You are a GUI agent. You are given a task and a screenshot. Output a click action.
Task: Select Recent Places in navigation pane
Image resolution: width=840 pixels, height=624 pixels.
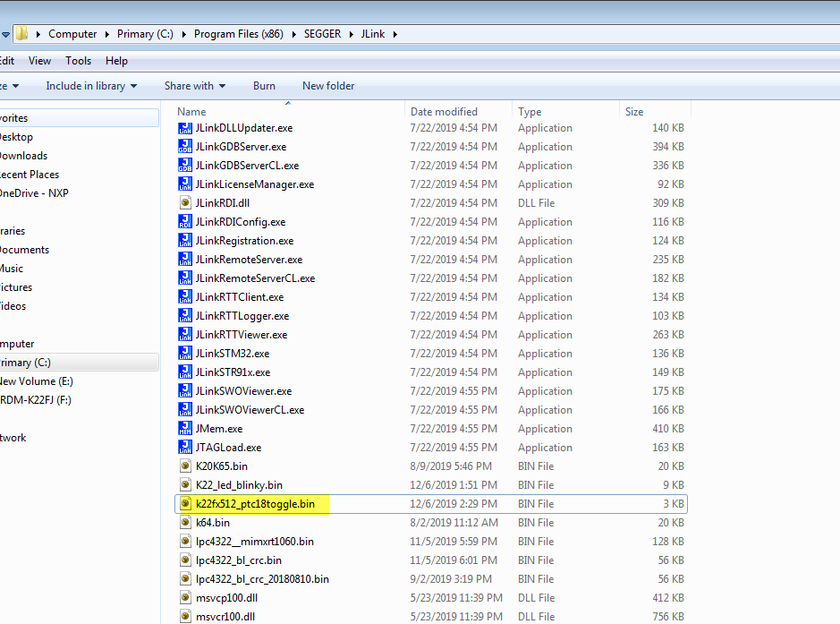tap(30, 175)
